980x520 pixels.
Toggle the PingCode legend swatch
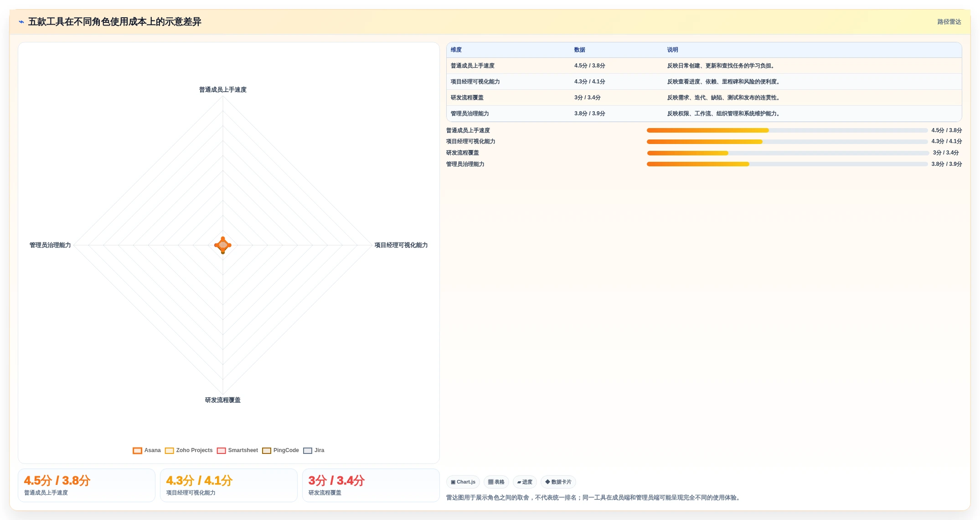pos(267,451)
